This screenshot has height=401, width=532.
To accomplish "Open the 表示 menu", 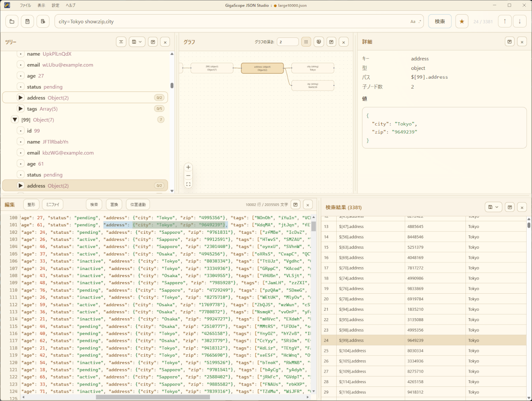I will coord(41,5).
